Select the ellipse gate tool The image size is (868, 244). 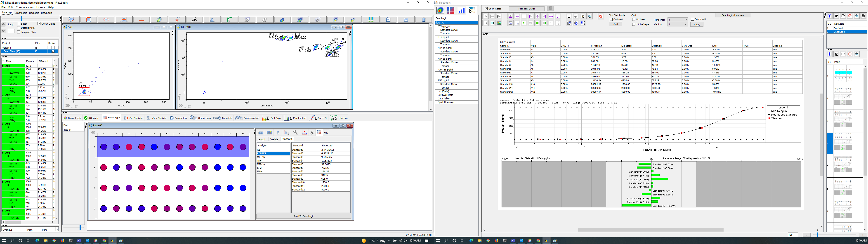click(x=106, y=20)
